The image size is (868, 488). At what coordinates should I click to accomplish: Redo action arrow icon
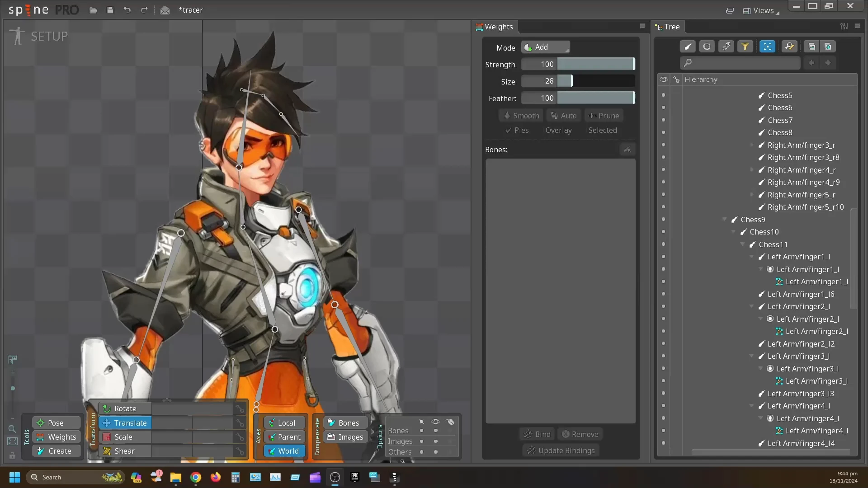pyautogui.click(x=144, y=10)
